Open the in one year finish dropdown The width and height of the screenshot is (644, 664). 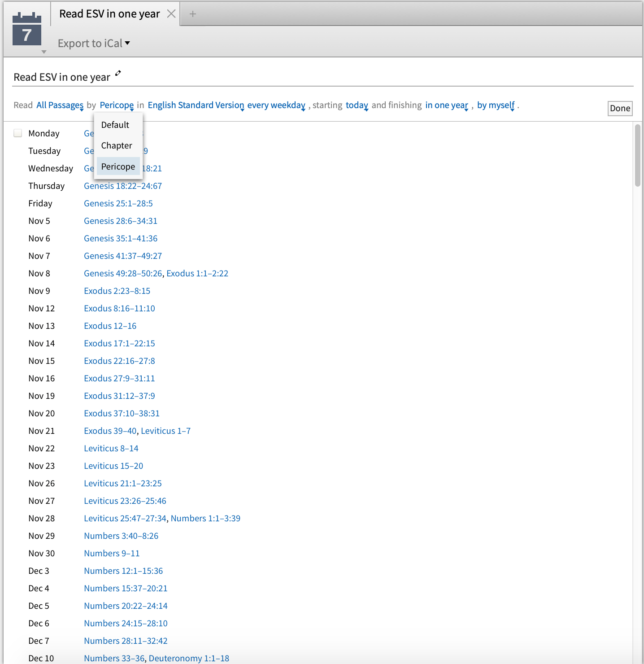coord(447,105)
